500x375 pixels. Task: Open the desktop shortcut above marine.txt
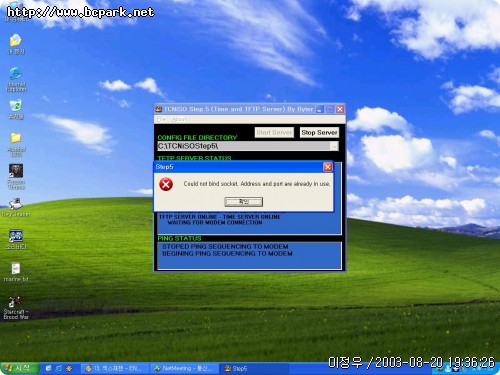[16, 239]
